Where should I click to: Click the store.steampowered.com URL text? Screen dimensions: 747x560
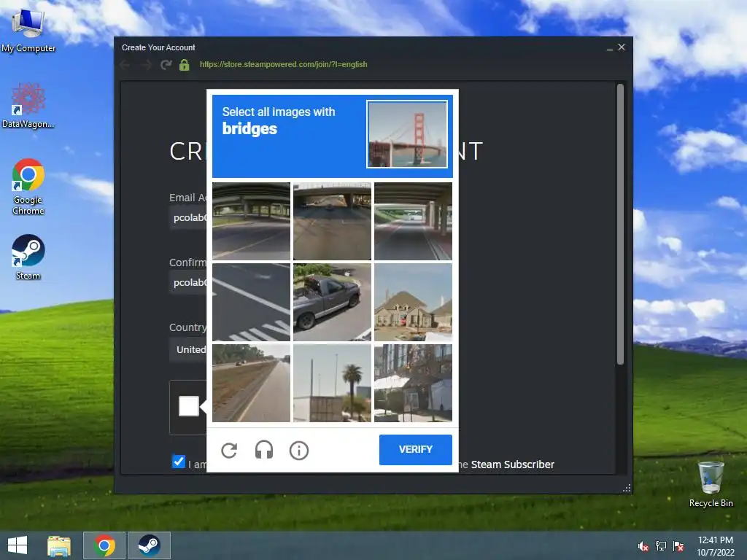[284, 64]
